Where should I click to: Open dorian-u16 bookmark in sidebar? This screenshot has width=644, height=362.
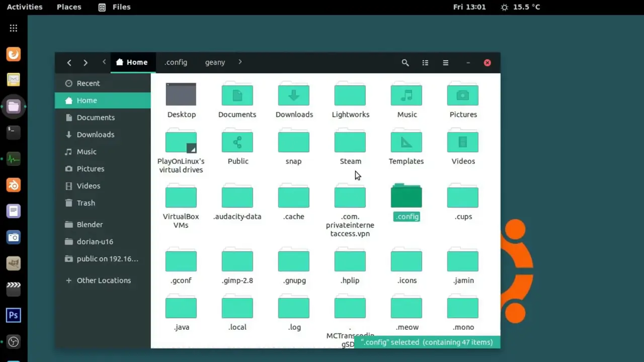coord(103,242)
